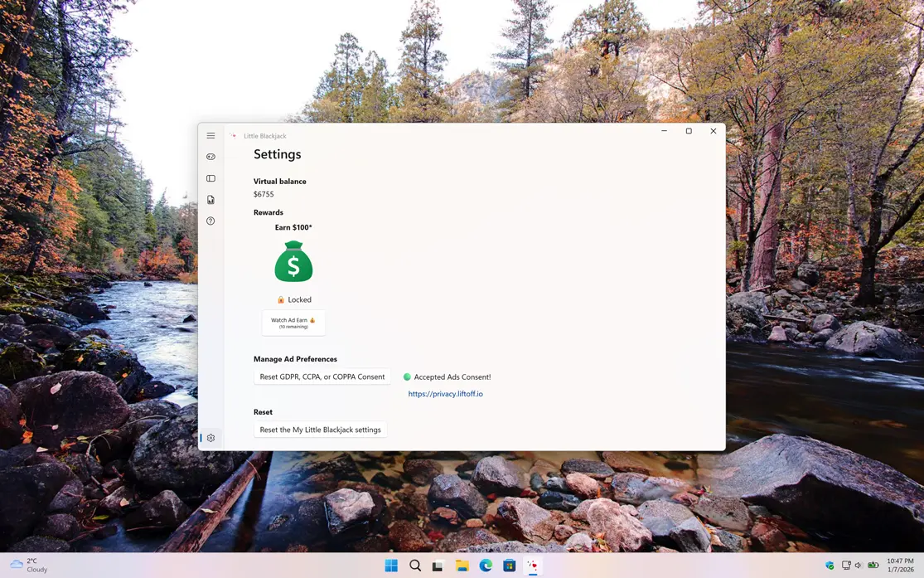Open File Explorer from the taskbar

click(x=462, y=566)
